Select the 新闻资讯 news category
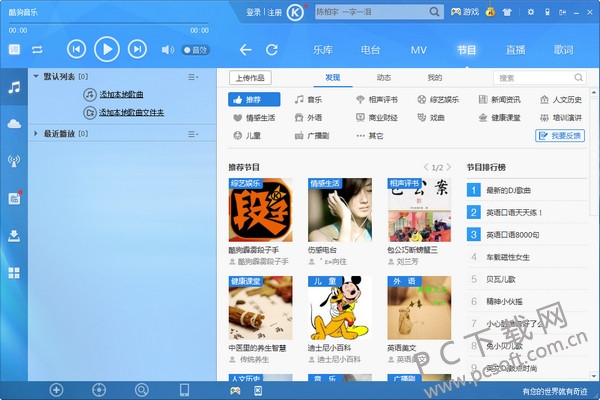 tap(499, 100)
